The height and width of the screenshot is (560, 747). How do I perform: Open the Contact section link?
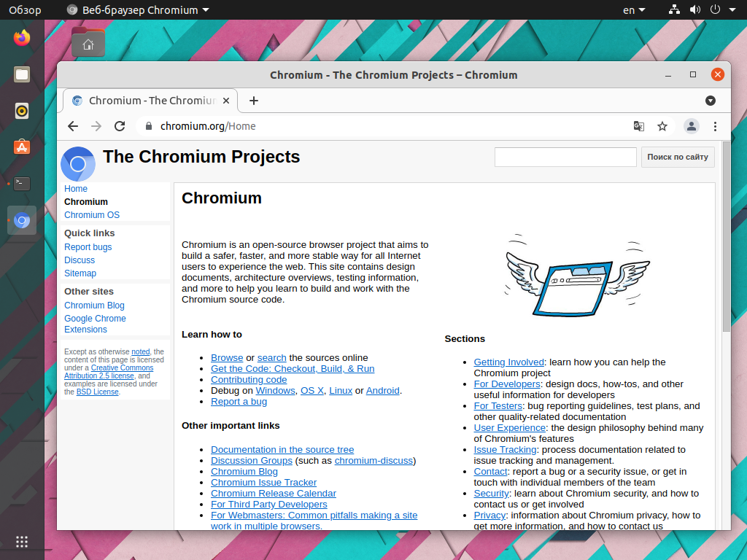490,472
